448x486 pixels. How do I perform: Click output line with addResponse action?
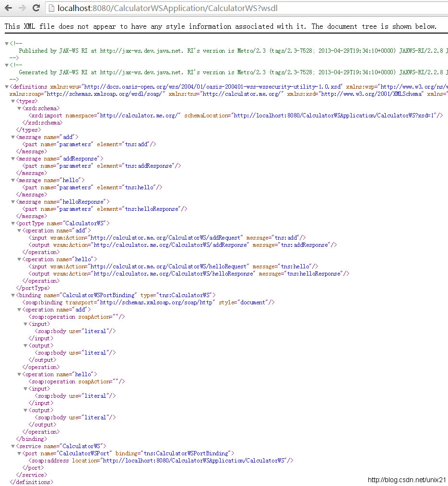183,245
